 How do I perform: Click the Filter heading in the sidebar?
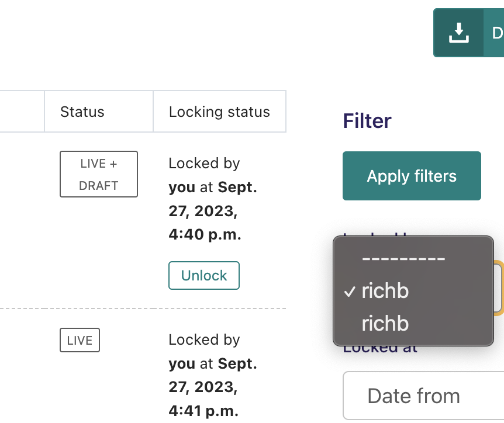click(x=367, y=120)
